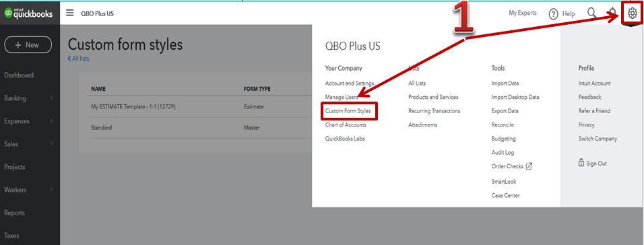Open the search magnifier icon
The width and height of the screenshot is (644, 245).
click(592, 13)
